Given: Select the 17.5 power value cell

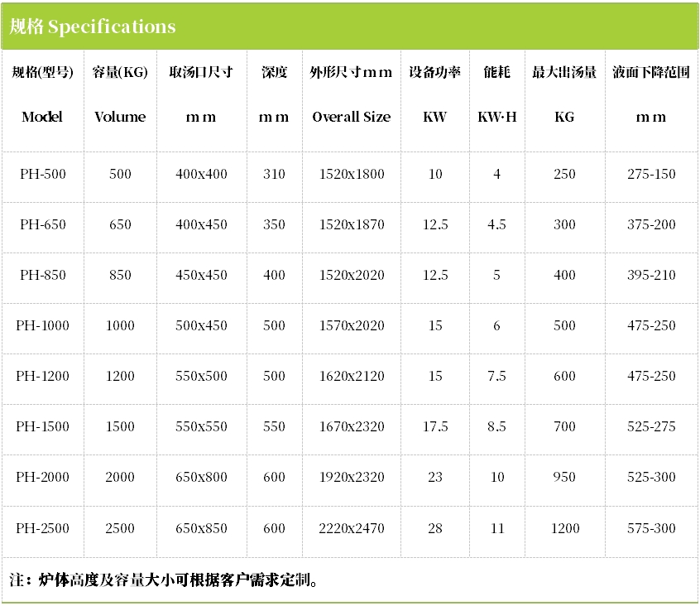Looking at the screenshot, I should click(435, 426).
